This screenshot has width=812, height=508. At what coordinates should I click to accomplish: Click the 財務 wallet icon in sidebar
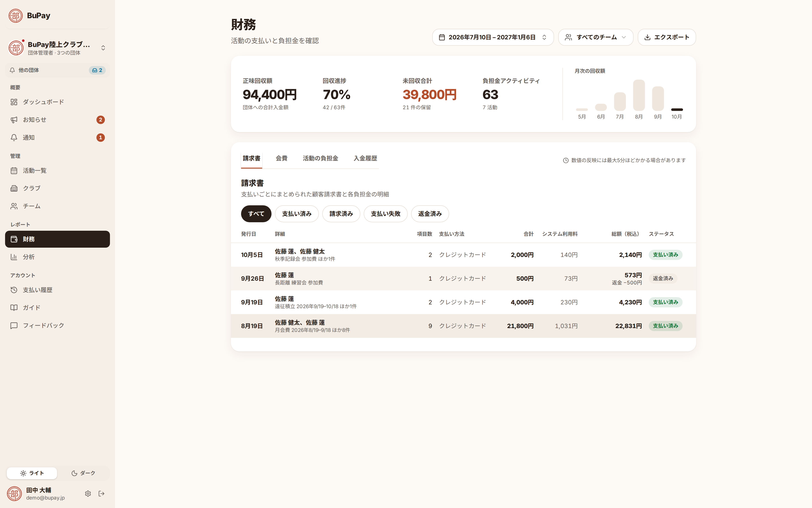tap(14, 239)
